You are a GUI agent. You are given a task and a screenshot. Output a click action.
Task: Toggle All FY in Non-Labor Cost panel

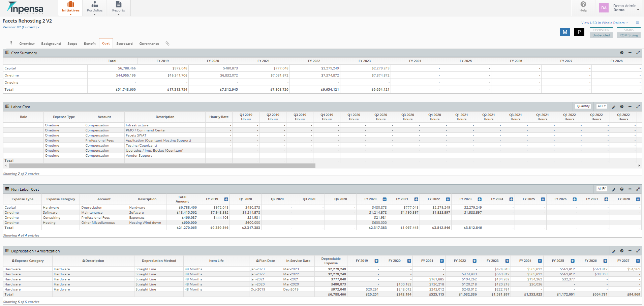click(602, 189)
